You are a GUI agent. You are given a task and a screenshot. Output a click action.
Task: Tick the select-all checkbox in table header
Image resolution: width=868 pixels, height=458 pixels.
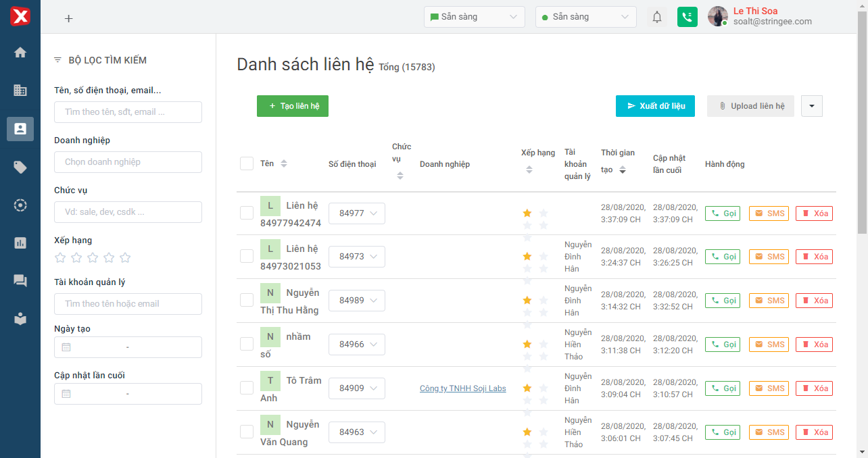point(247,163)
